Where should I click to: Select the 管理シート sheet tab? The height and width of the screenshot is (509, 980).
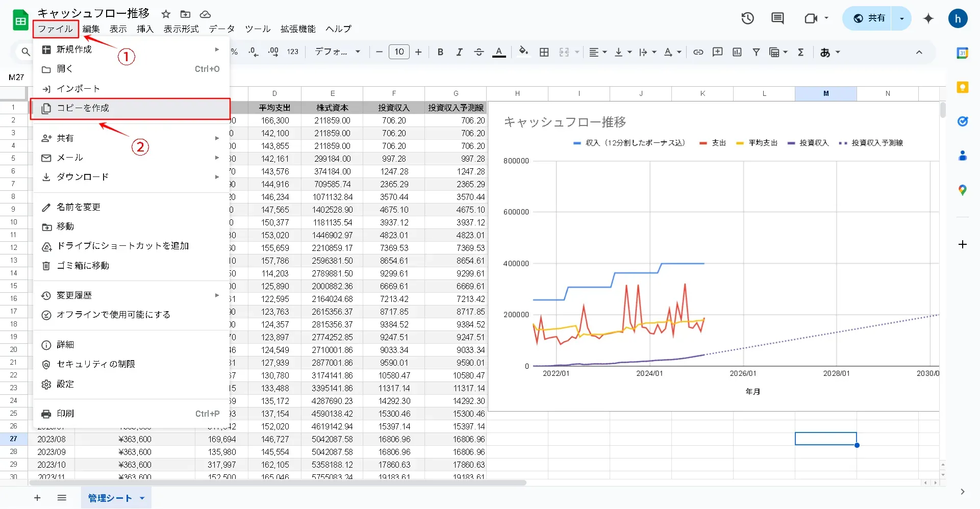110,498
